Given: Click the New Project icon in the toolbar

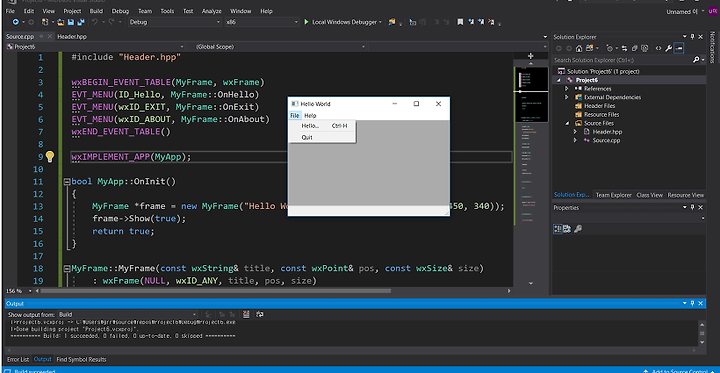Looking at the screenshot, I should 45,22.
